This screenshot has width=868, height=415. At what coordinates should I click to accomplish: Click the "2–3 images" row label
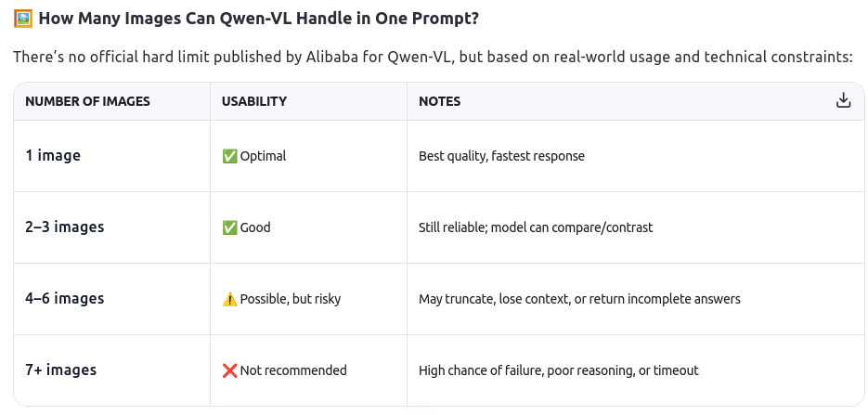click(64, 227)
